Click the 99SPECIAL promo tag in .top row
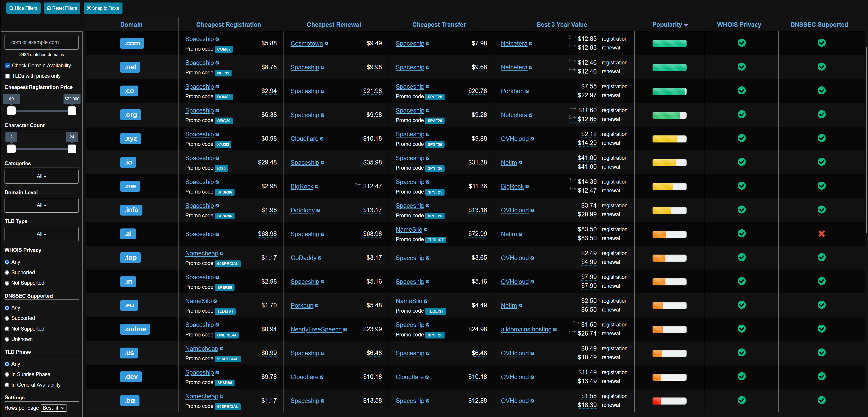The height and width of the screenshot is (417, 868). pos(227,264)
